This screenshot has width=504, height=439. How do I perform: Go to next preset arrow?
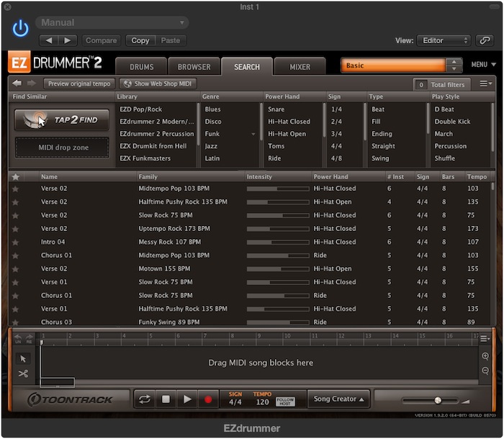[x=68, y=40]
